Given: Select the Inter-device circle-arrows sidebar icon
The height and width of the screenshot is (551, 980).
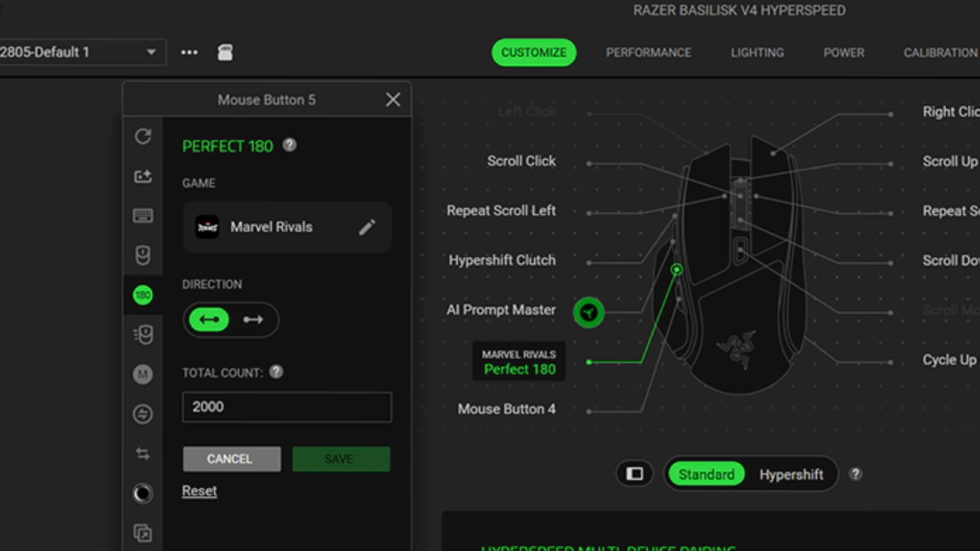Looking at the screenshot, I should 143,414.
